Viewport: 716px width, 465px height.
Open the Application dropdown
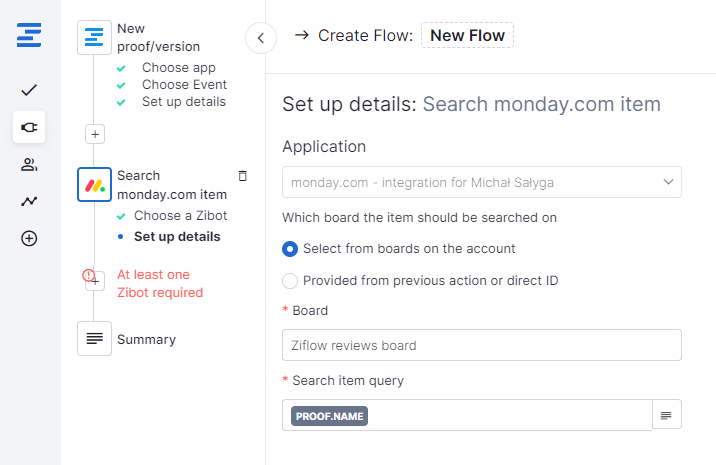point(481,182)
